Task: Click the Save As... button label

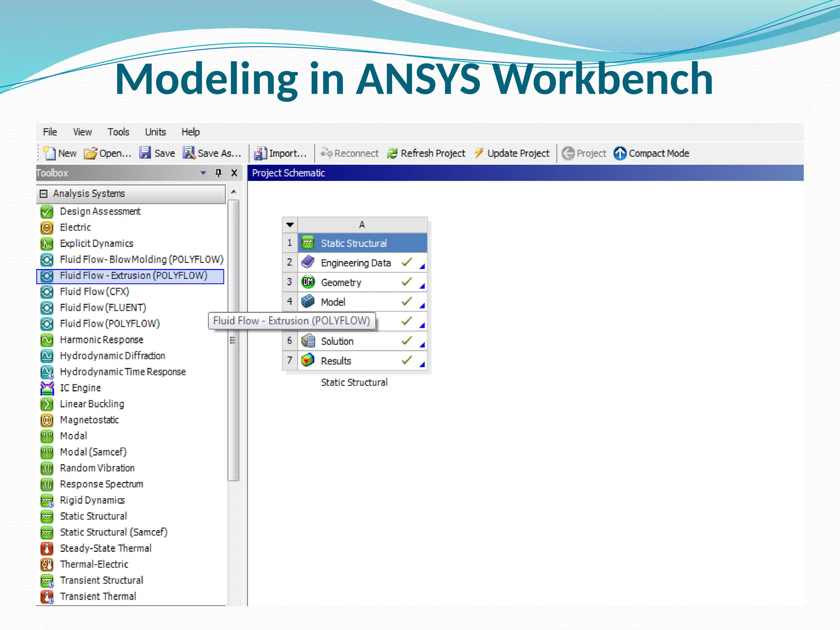Action: coord(219,153)
